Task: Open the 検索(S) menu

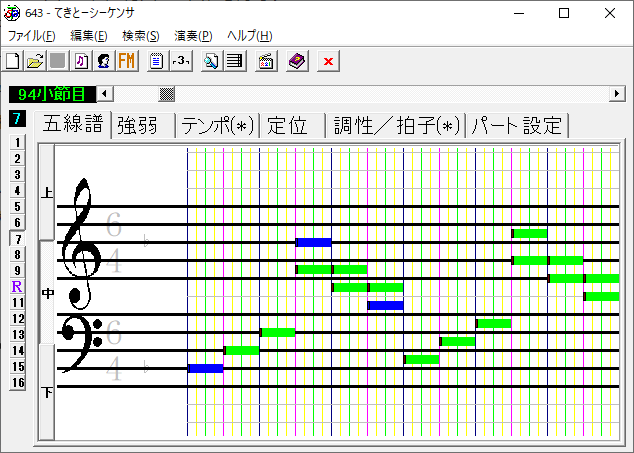Action: tap(141, 36)
